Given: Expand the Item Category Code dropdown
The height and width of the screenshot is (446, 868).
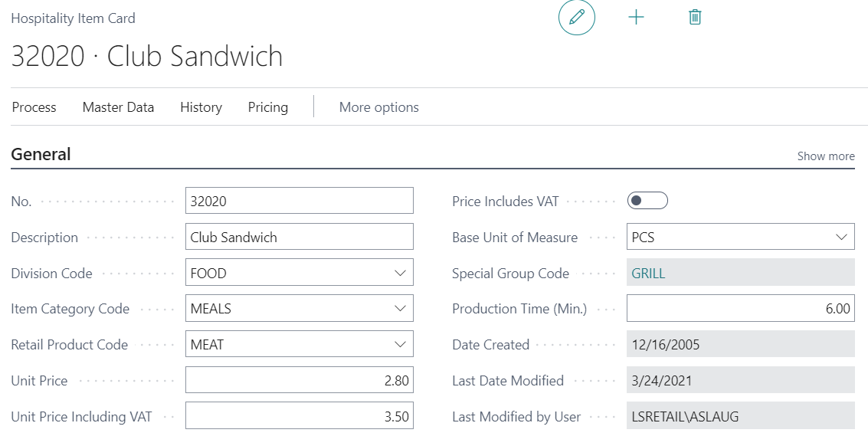Looking at the screenshot, I should coord(399,309).
